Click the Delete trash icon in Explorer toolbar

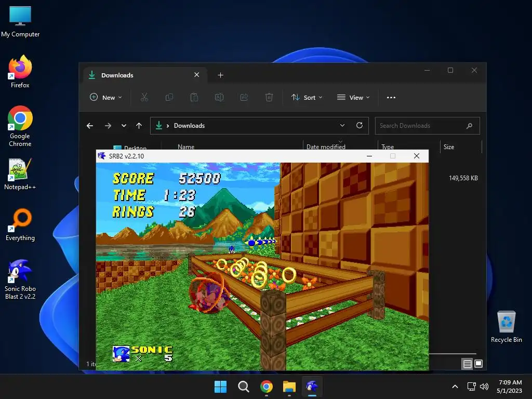click(x=269, y=97)
